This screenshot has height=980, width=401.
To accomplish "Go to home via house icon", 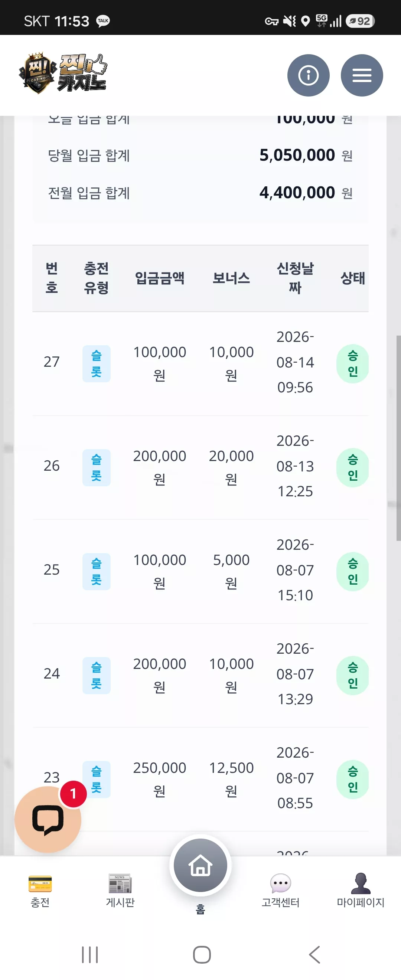I will coord(200,866).
